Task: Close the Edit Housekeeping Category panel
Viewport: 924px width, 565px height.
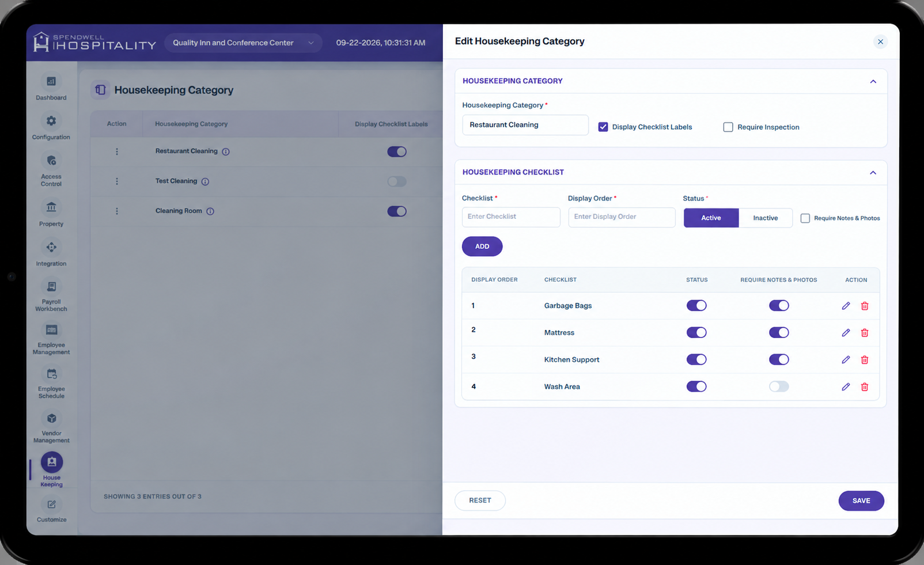Action: (x=880, y=41)
